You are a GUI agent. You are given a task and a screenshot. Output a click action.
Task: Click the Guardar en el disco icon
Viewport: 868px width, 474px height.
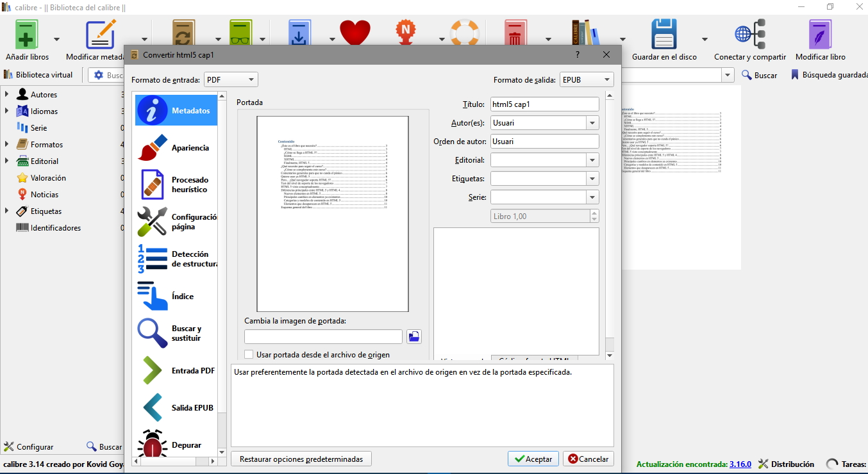click(664, 34)
